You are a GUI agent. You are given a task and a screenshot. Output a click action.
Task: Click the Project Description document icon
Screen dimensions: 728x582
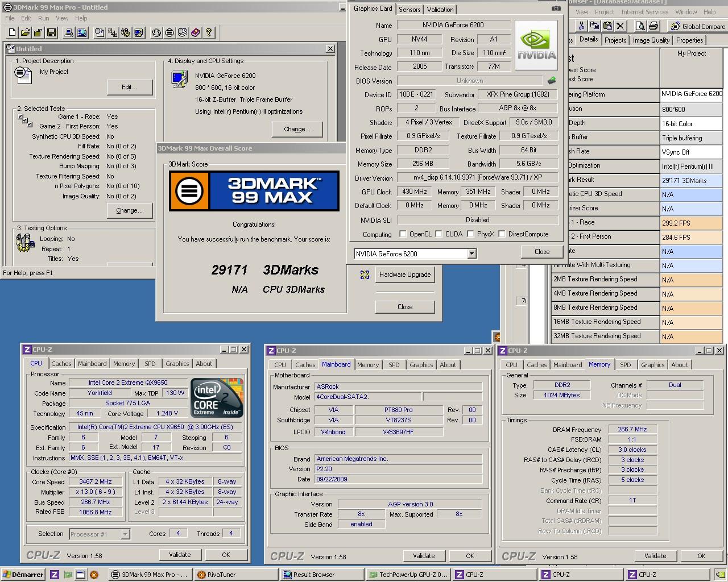click(x=23, y=74)
